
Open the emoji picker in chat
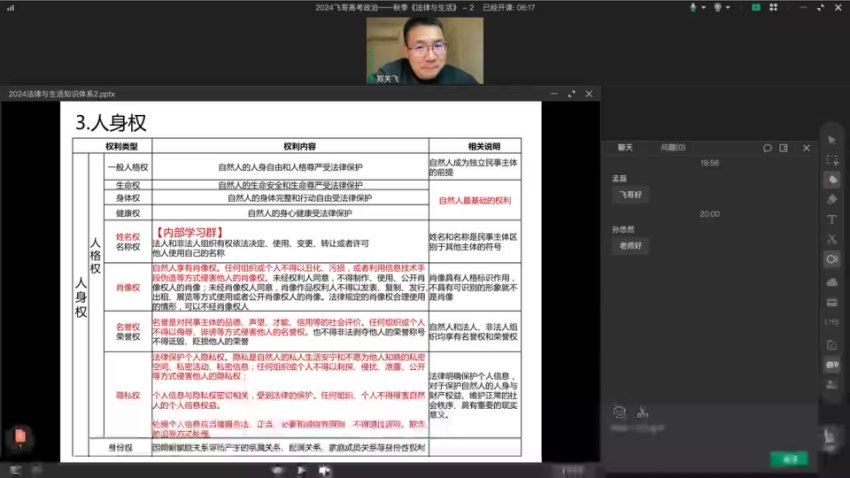pos(620,410)
